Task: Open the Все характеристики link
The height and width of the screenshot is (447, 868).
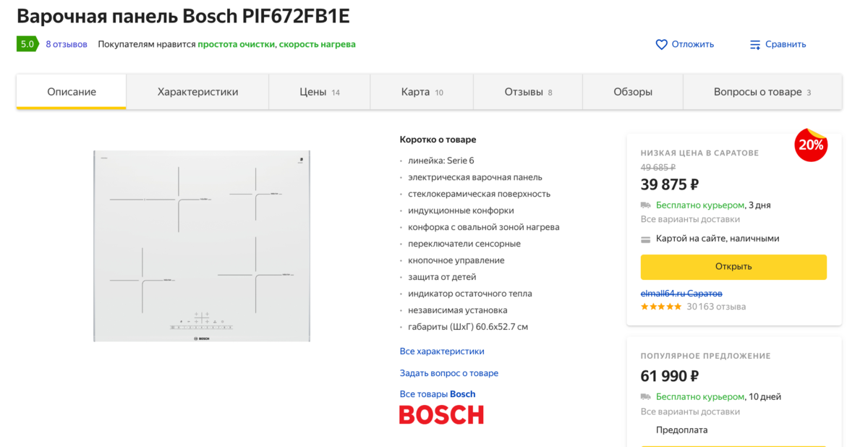Action: coord(442,351)
